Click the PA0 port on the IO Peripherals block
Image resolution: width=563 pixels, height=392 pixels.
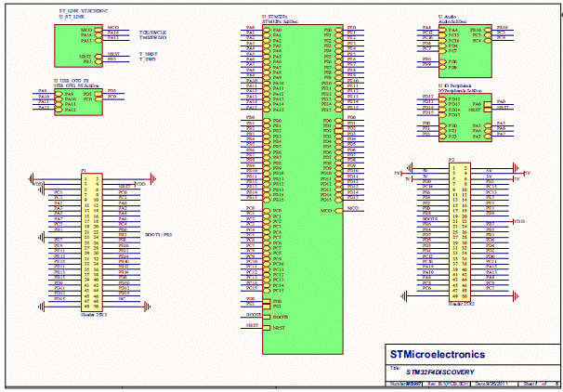click(488, 104)
